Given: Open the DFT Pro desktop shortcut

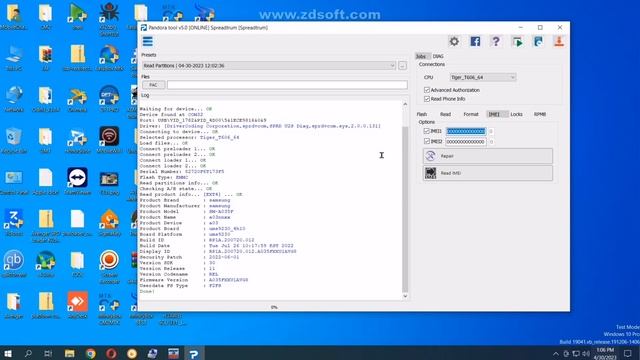Looking at the screenshot, I should (109, 98).
